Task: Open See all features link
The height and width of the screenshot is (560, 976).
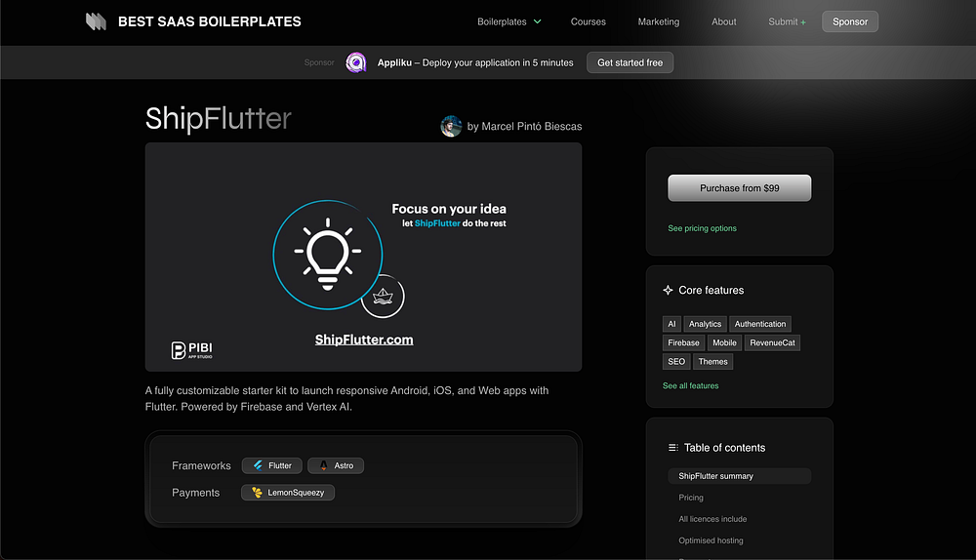Action: coord(690,385)
